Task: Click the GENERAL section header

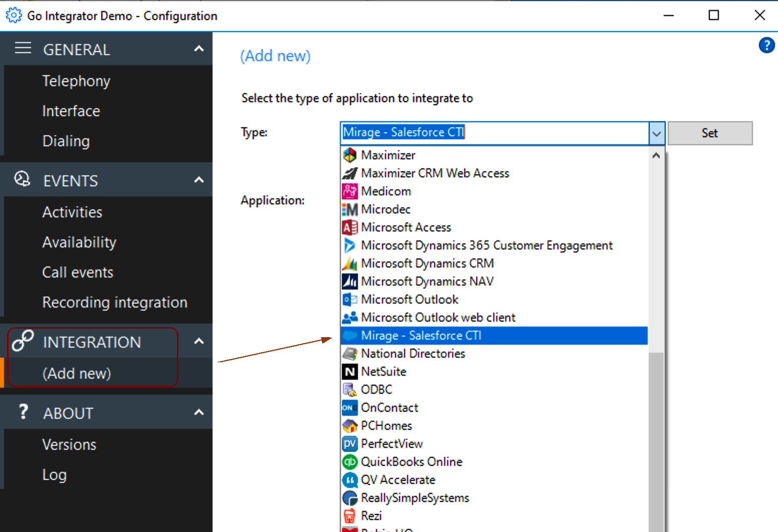Action: pos(106,49)
